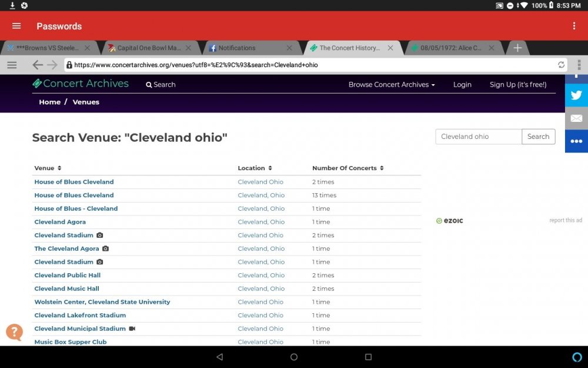Click the site lock icon in address bar
The image size is (588, 368).
click(x=69, y=65)
